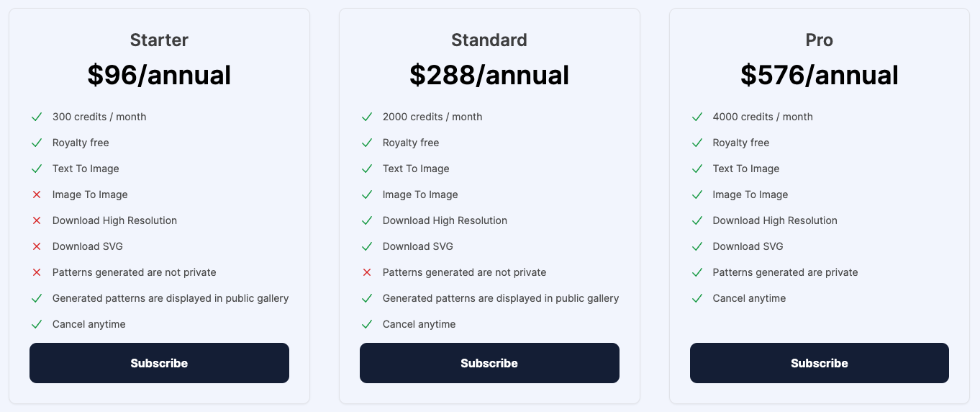980x412 pixels.
Task: Click green check beside 2000 credits / month
Action: [367, 117]
